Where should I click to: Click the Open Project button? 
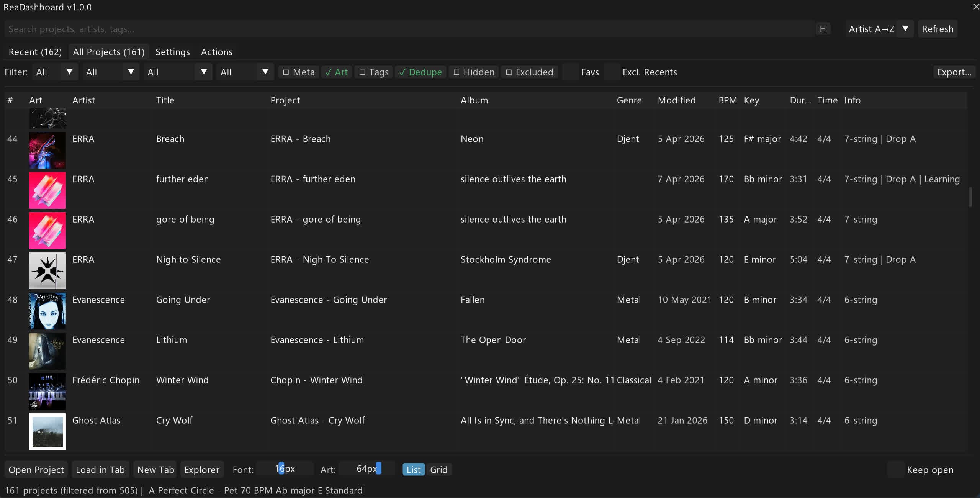coord(36,470)
